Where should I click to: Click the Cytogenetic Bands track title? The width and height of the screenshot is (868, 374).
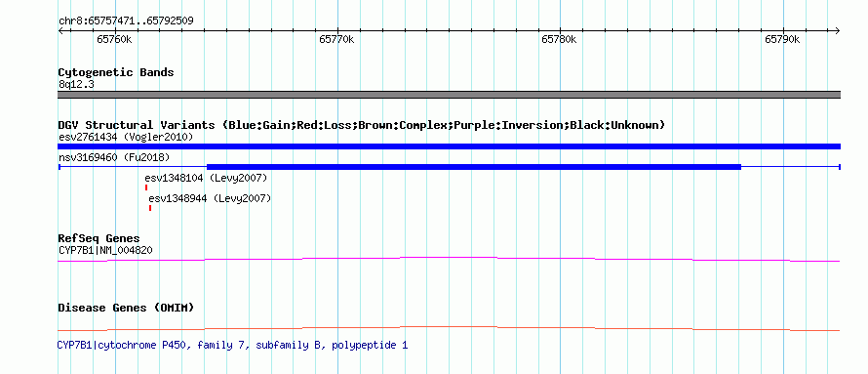(x=116, y=72)
